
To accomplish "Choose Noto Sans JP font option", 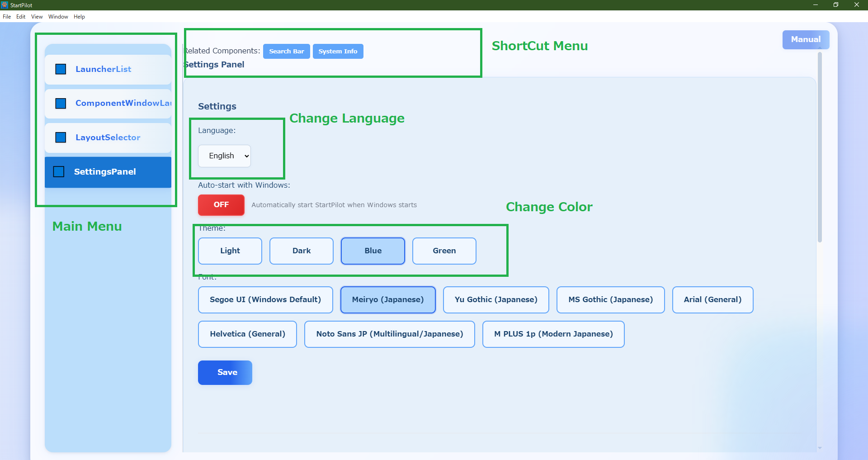I will tap(389, 334).
